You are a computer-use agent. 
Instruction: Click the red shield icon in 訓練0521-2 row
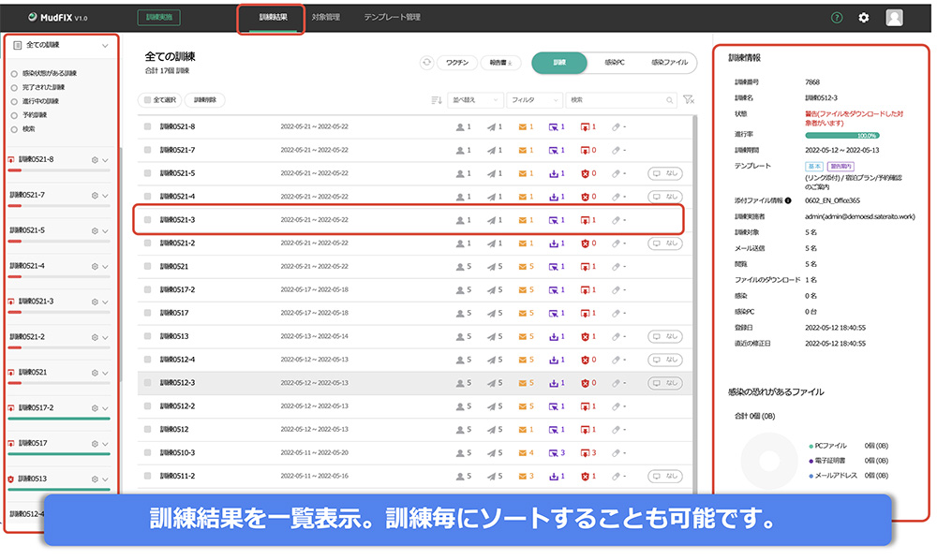coord(585,243)
